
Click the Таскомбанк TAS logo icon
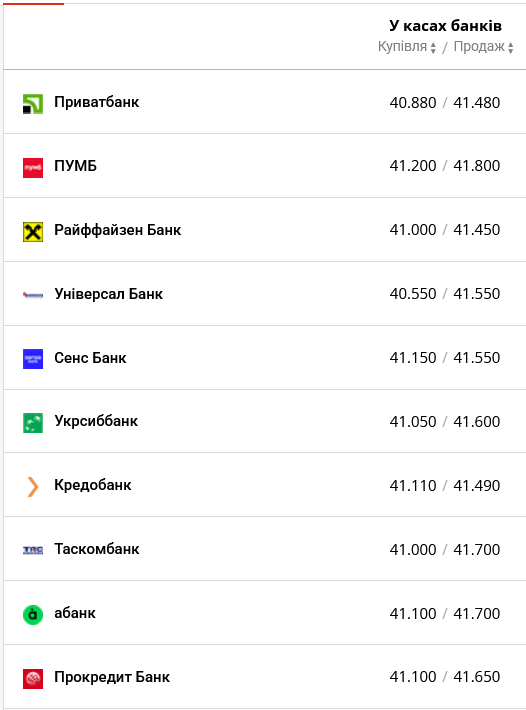click(x=33, y=550)
